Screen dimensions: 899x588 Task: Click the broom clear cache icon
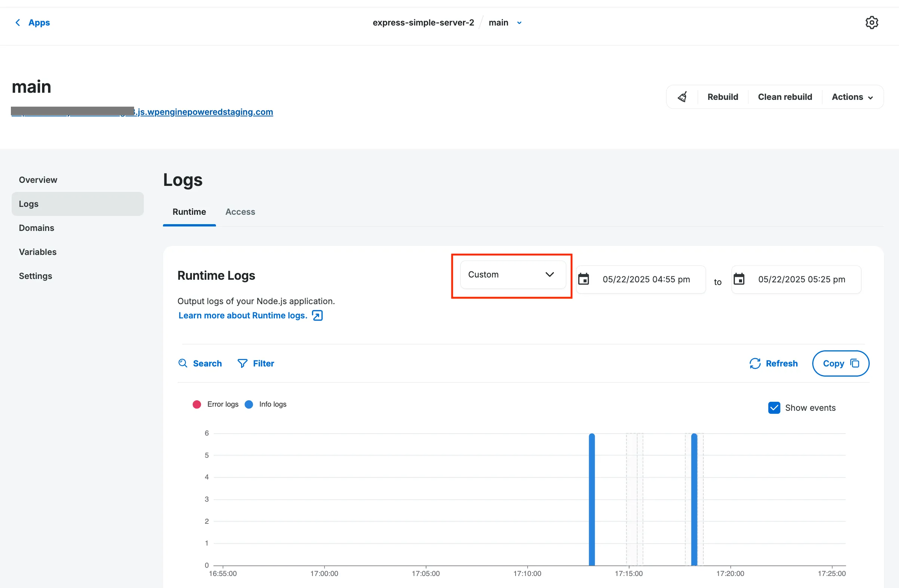[682, 97]
